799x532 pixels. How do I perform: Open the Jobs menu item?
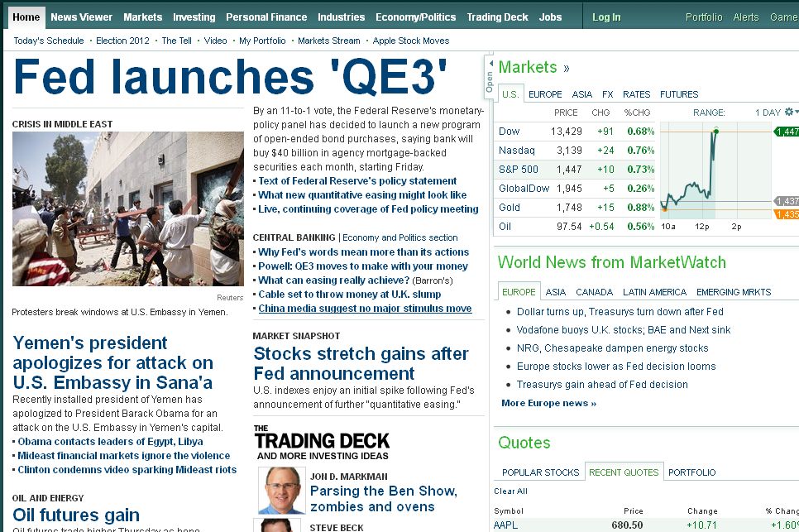point(550,17)
